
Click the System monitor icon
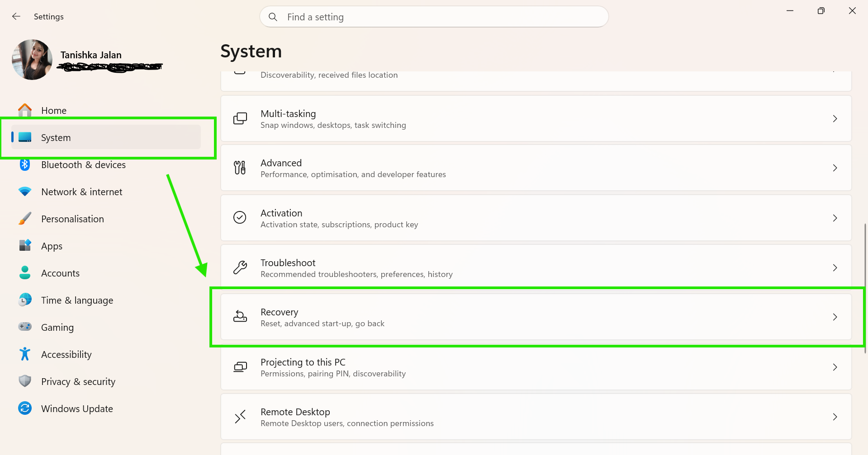(x=25, y=137)
